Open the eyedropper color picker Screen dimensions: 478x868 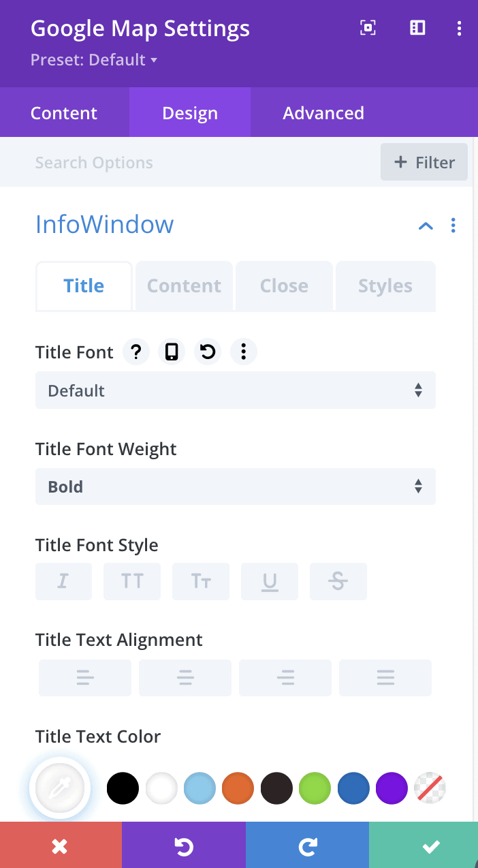(60, 788)
